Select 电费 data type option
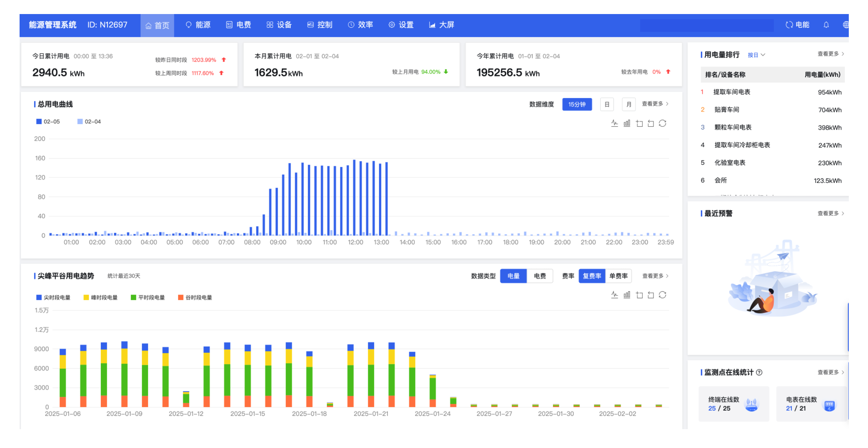The width and height of the screenshot is (868, 448). click(x=540, y=276)
